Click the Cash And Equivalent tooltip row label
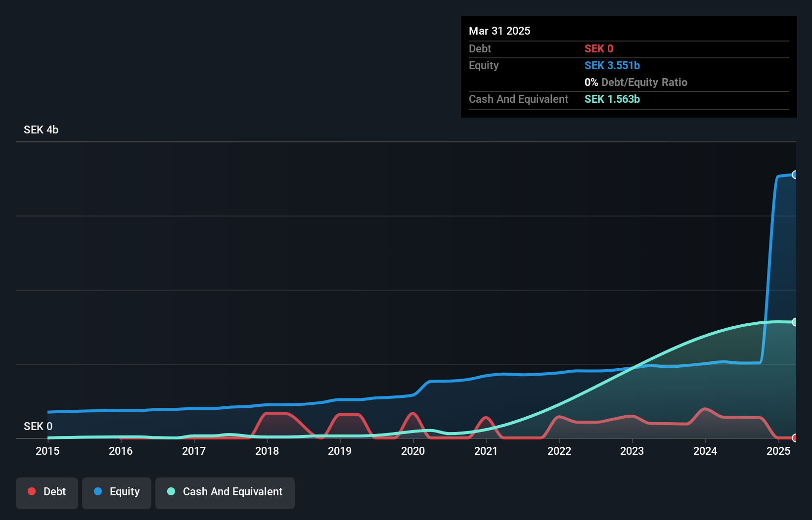This screenshot has height=520, width=812. pyautogui.click(x=518, y=99)
